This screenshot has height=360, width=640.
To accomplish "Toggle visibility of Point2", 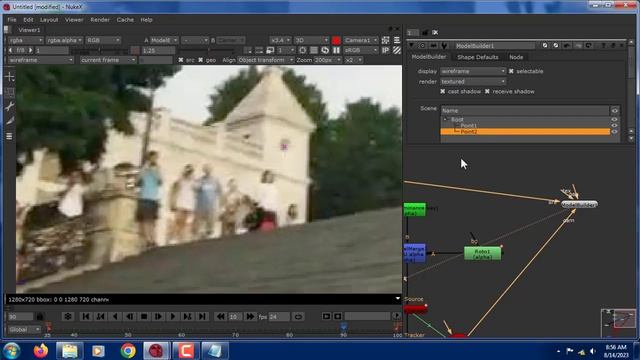I will [614, 131].
